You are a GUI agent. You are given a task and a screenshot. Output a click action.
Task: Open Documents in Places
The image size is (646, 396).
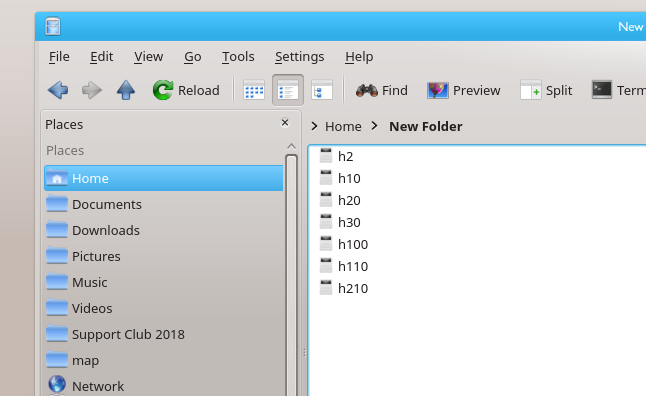[x=164, y=204]
